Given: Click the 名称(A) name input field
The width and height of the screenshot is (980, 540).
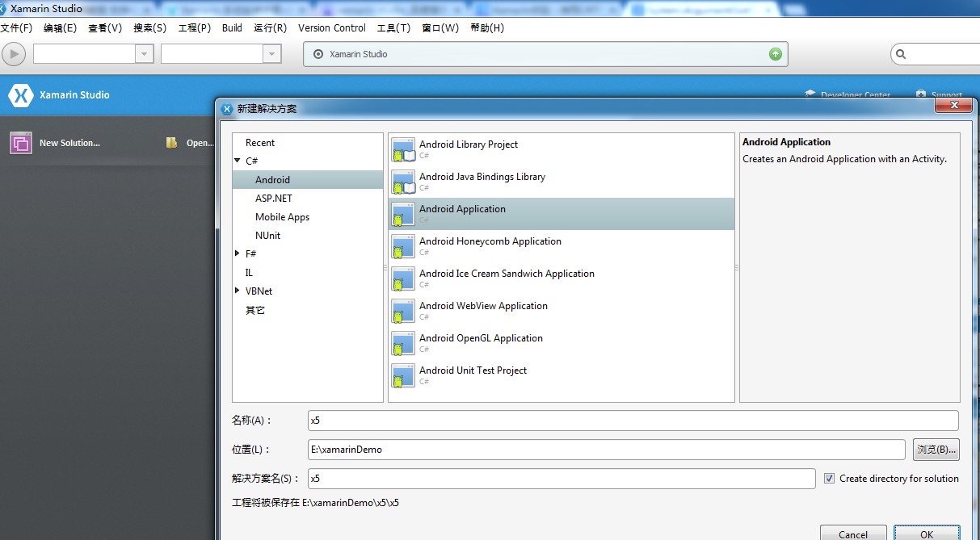Looking at the screenshot, I should pos(633,421).
